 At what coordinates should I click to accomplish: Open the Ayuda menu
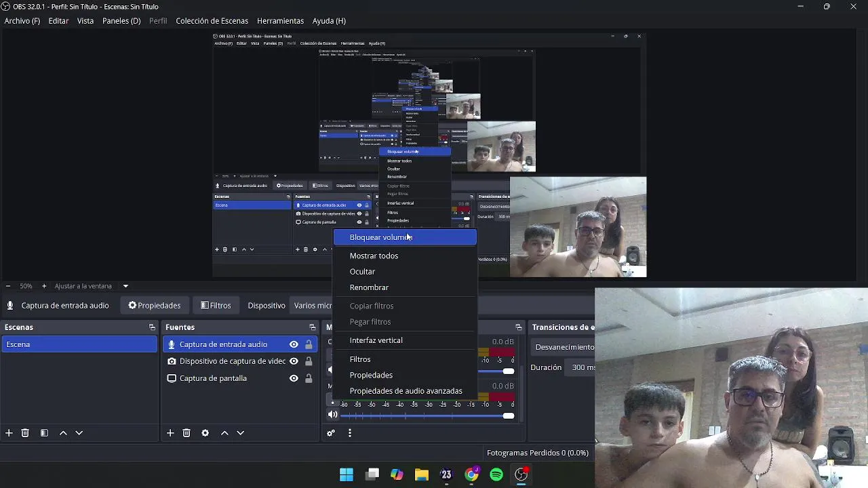(x=329, y=21)
